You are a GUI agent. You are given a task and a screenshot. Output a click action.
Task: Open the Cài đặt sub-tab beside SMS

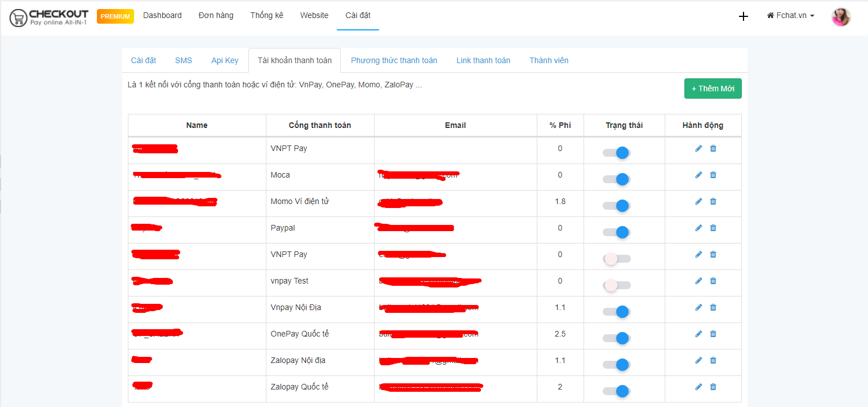pos(144,60)
